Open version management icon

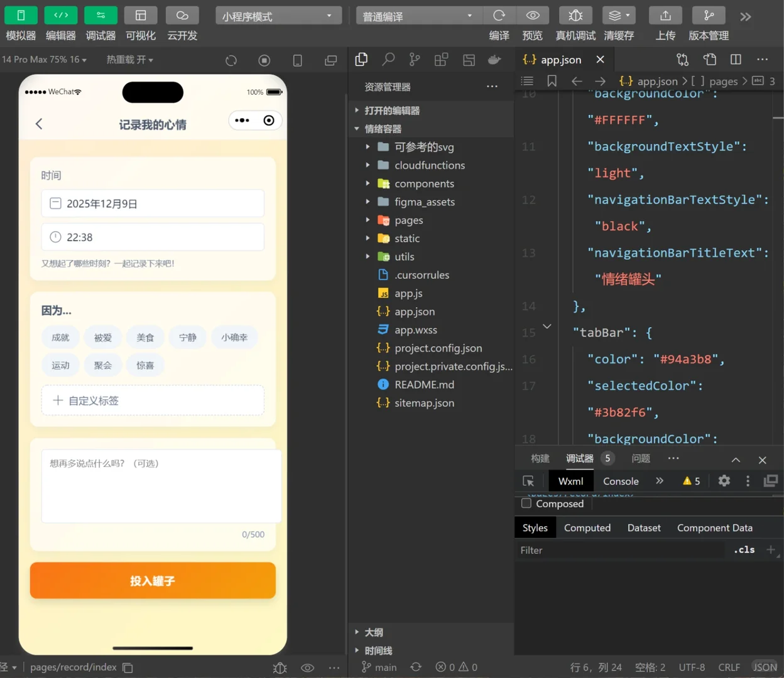coord(709,16)
